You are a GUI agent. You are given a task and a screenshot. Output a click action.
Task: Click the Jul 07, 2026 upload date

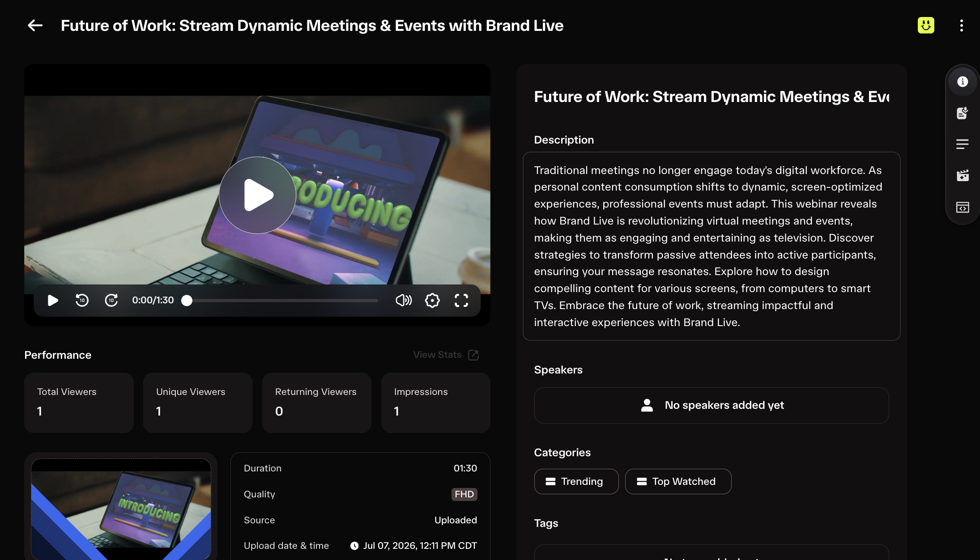[420, 546]
